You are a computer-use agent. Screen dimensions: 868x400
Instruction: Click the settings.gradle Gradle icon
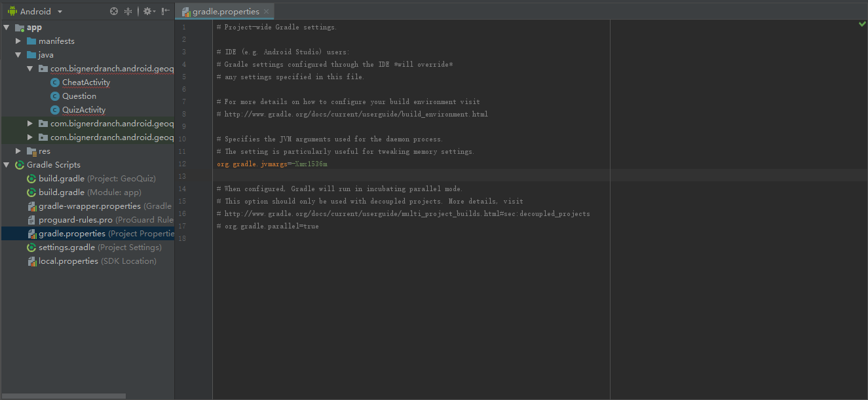[31, 247]
